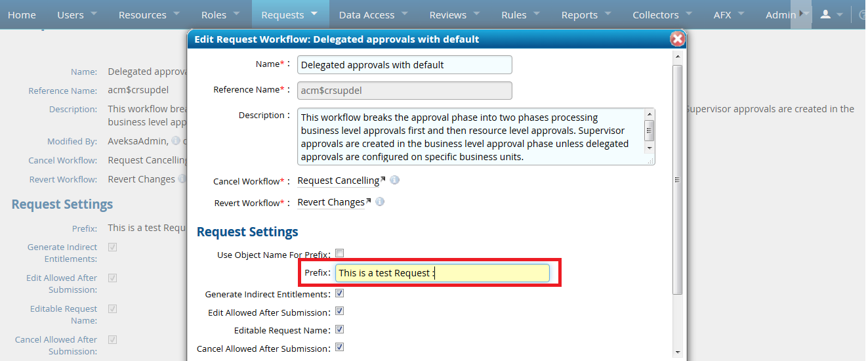Open the Reports menu
The height and width of the screenshot is (361, 868).
tap(579, 14)
